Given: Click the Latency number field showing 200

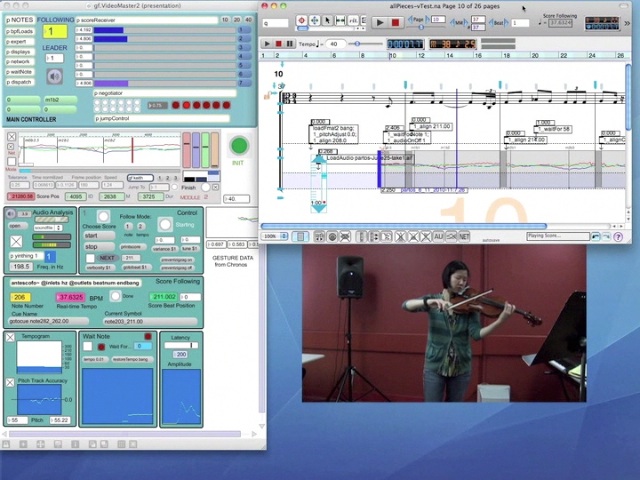Looking at the screenshot, I should click(x=181, y=356).
